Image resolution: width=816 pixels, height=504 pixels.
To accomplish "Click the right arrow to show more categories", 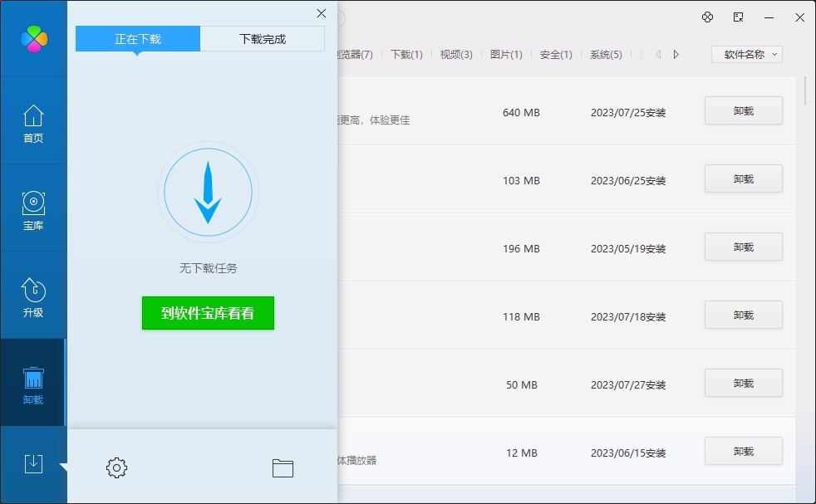I will pyautogui.click(x=676, y=54).
